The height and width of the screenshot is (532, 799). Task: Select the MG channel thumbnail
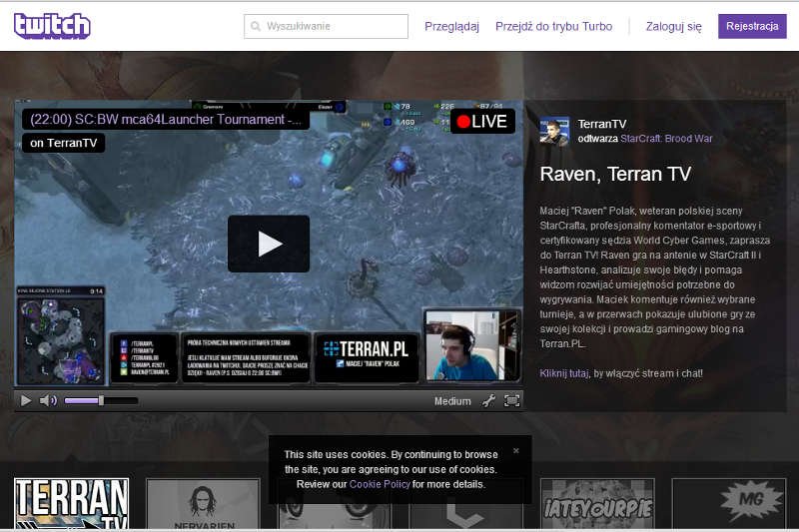[x=729, y=503]
